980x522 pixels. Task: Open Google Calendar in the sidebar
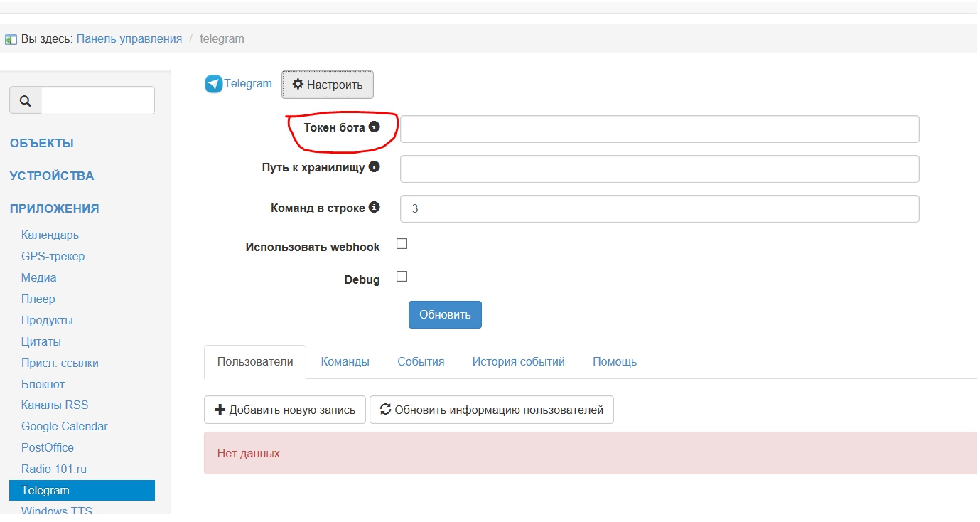pos(65,426)
